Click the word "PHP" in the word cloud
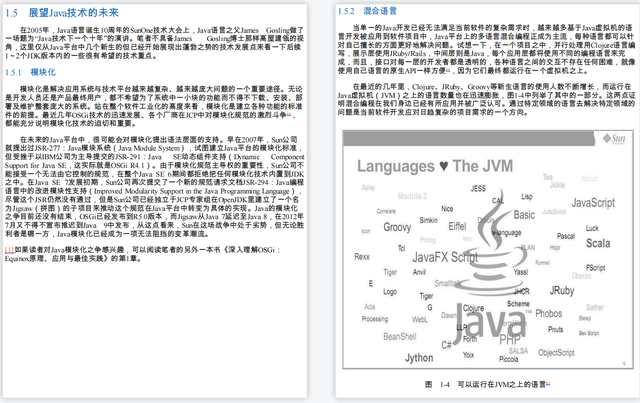The height and width of the screenshot is (403, 640). [510, 339]
